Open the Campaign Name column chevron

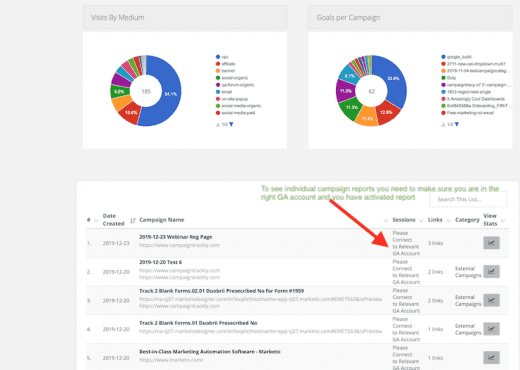[385, 220]
